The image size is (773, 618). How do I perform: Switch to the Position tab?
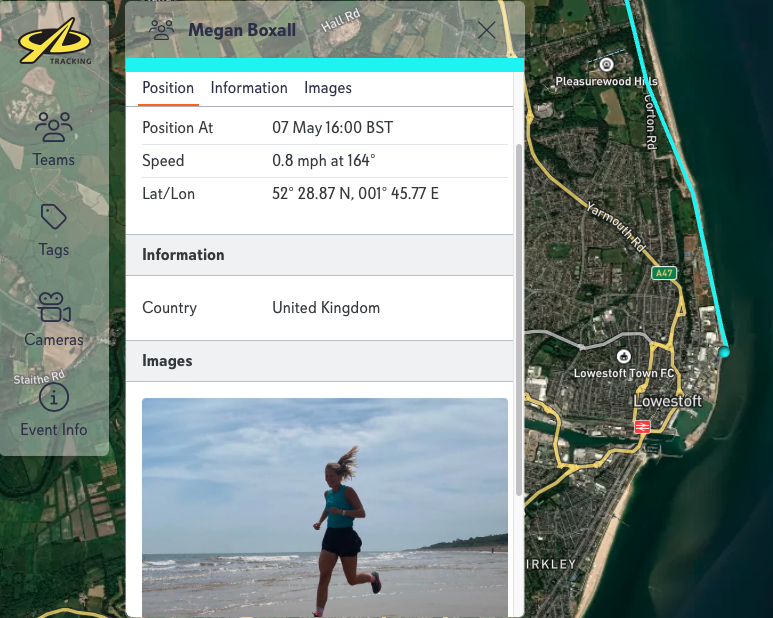[168, 88]
